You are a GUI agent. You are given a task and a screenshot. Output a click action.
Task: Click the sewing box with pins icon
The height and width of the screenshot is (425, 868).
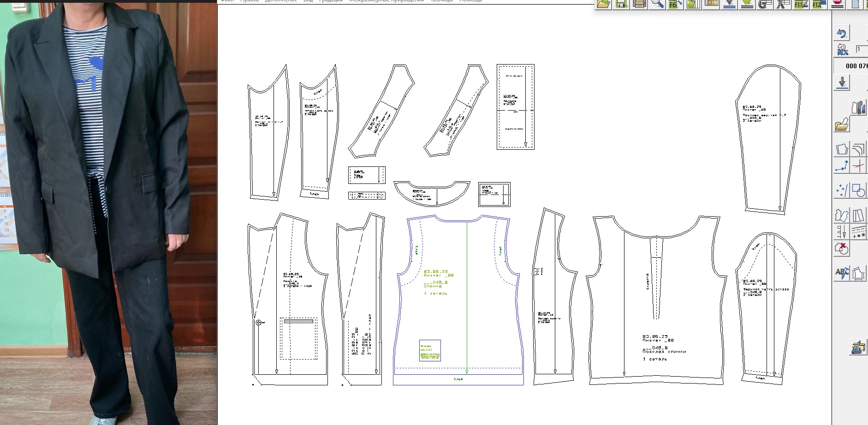click(858, 348)
